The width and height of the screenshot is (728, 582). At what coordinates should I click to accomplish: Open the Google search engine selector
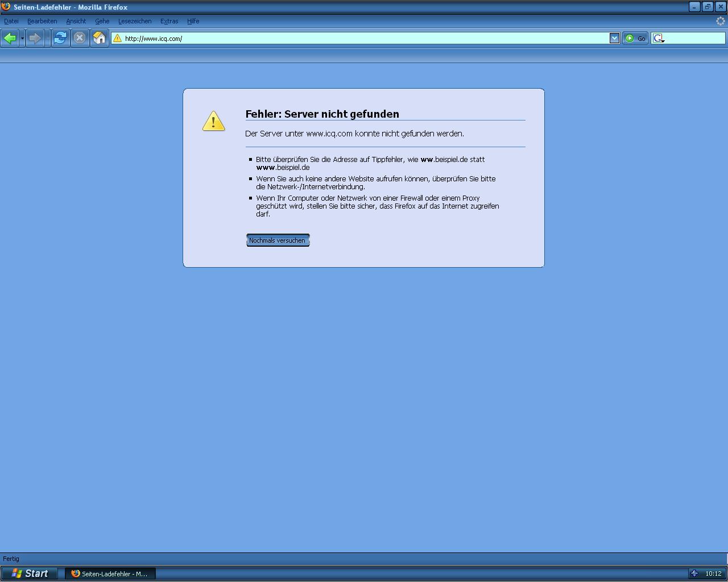click(x=659, y=38)
